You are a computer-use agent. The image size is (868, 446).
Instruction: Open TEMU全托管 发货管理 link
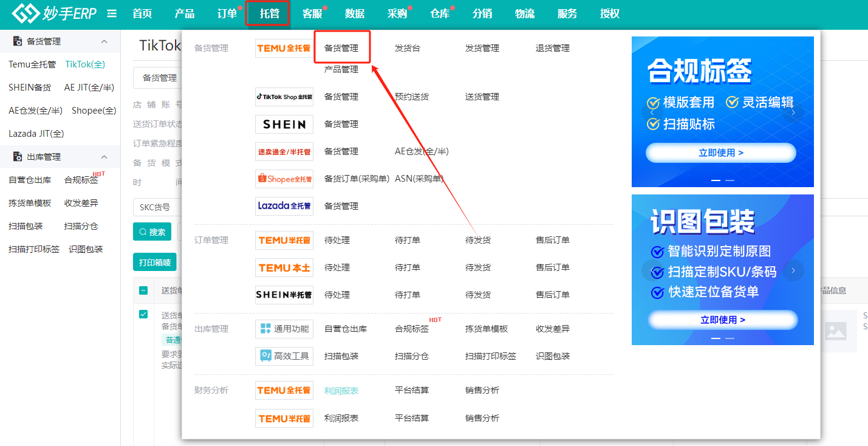click(482, 48)
